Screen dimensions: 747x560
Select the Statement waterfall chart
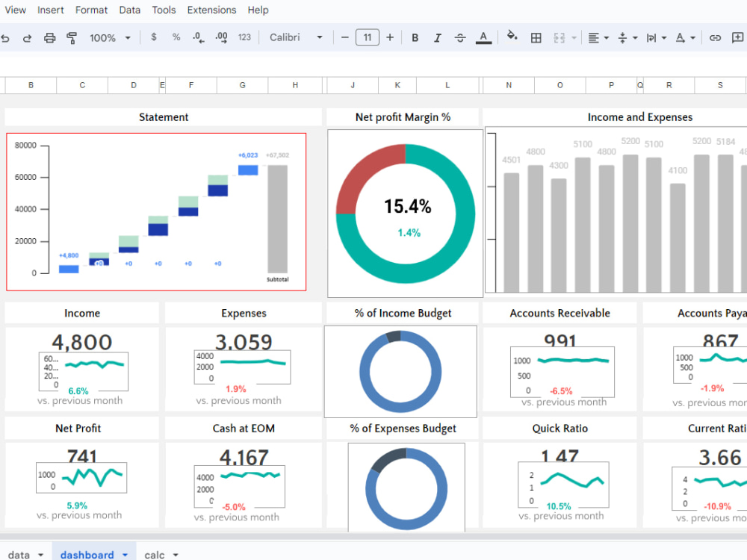click(x=156, y=212)
